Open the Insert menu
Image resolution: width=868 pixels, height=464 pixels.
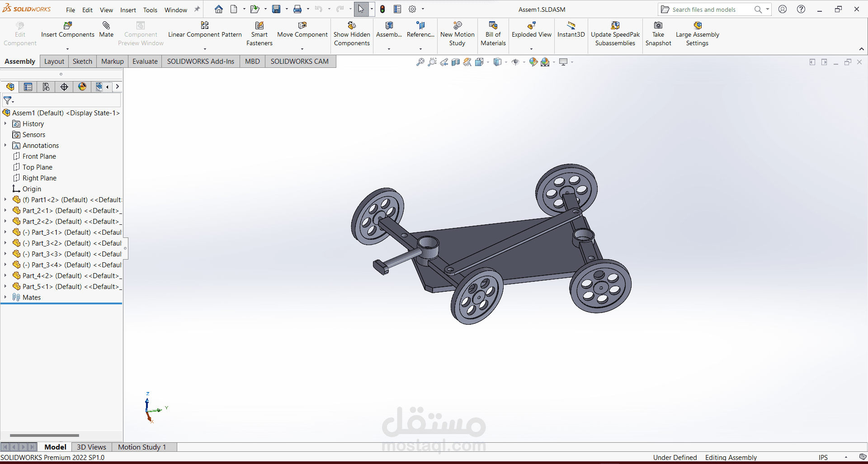128,10
